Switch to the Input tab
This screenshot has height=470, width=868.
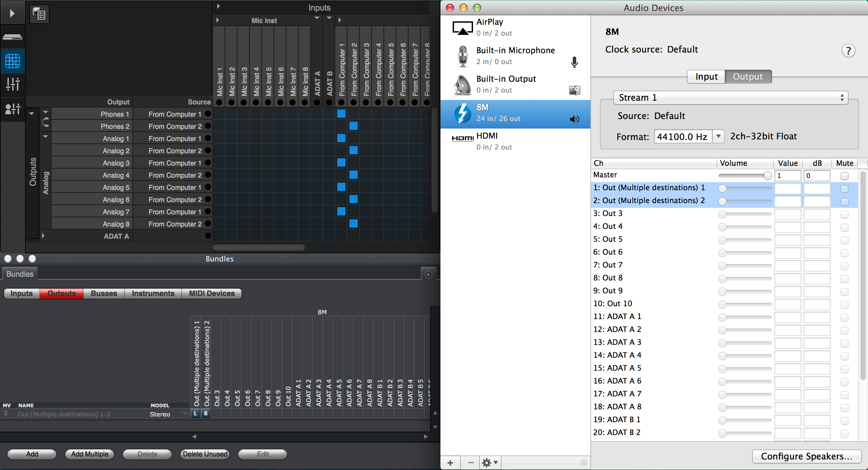coord(706,77)
